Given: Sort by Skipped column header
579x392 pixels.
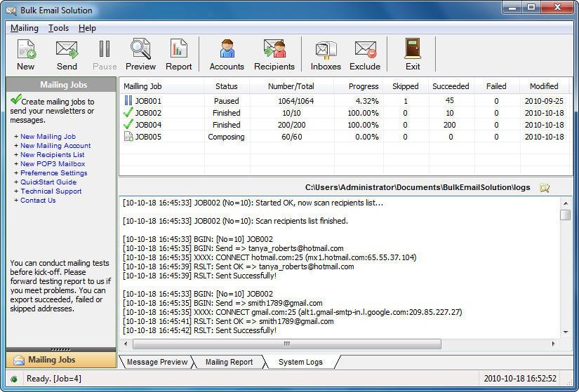Looking at the screenshot, I should point(406,86).
